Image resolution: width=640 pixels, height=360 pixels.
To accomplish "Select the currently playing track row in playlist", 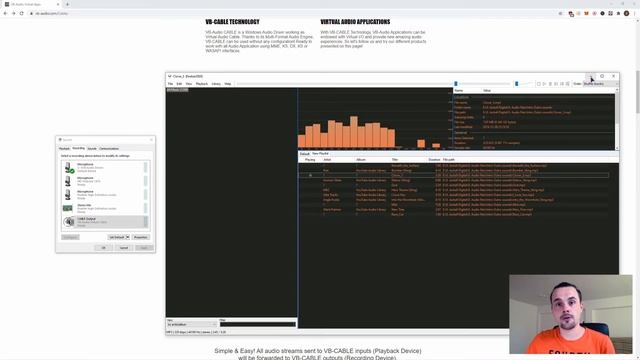I will coord(454,175).
